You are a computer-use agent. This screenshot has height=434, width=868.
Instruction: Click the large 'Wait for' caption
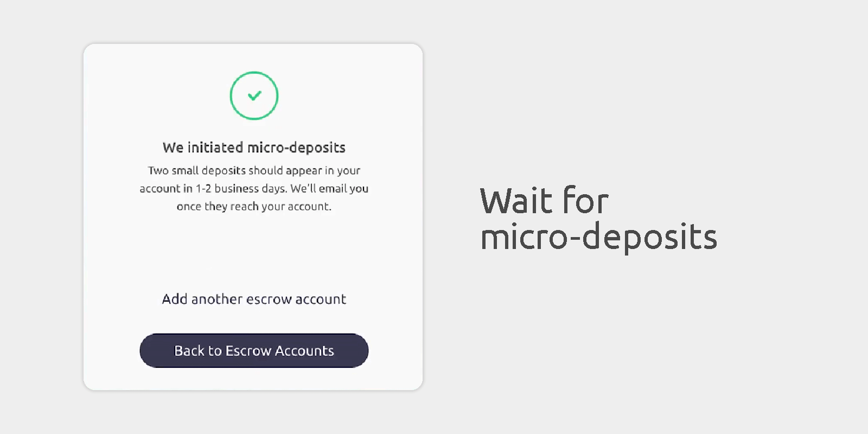coord(544,201)
